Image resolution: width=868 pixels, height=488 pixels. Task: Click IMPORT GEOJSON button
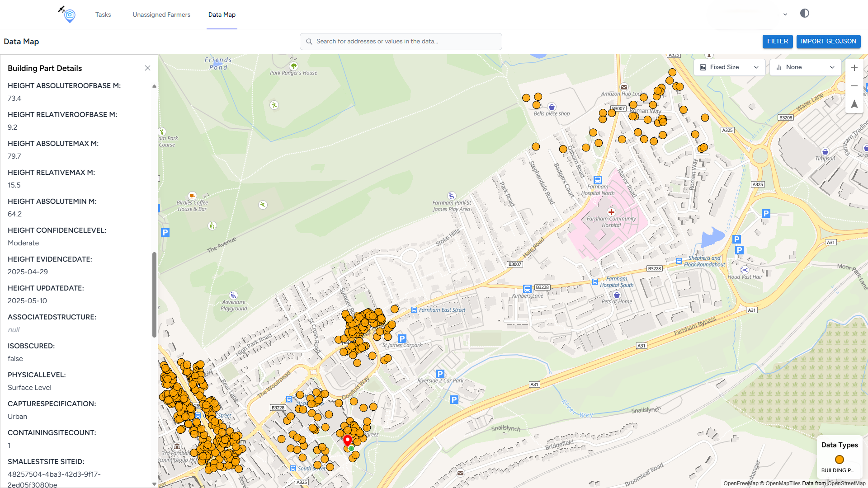828,42
